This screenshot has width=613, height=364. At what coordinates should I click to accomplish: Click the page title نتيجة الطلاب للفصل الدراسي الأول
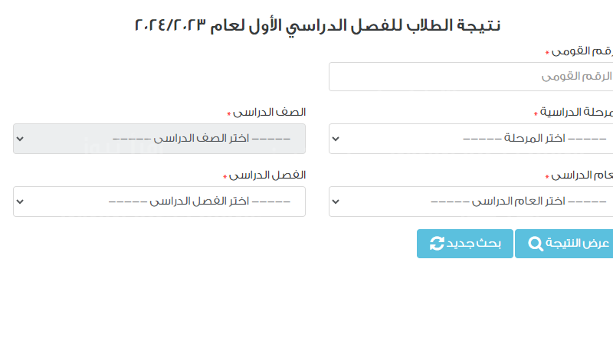pos(317,25)
